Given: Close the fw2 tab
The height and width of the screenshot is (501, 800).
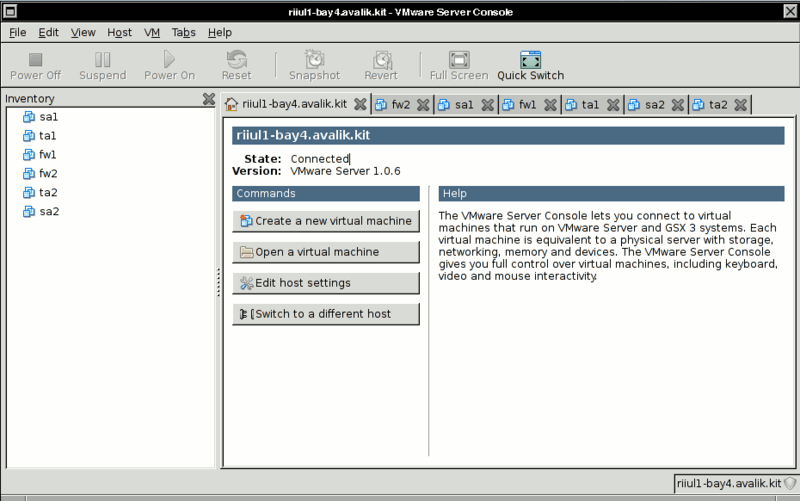Looking at the screenshot, I should 423,105.
